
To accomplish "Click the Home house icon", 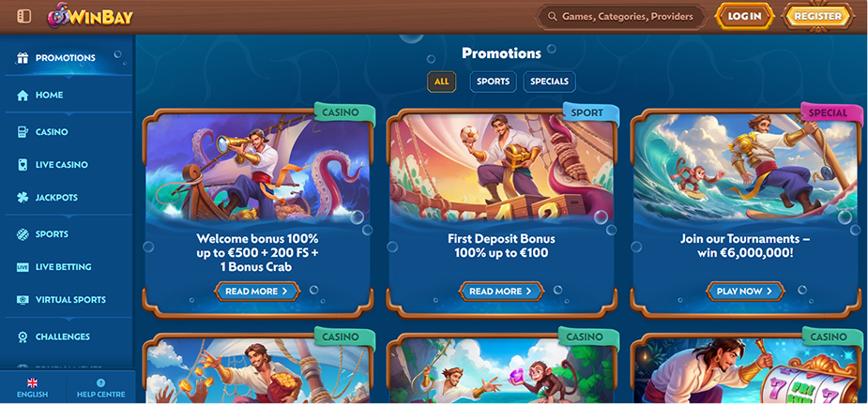I will (x=23, y=95).
